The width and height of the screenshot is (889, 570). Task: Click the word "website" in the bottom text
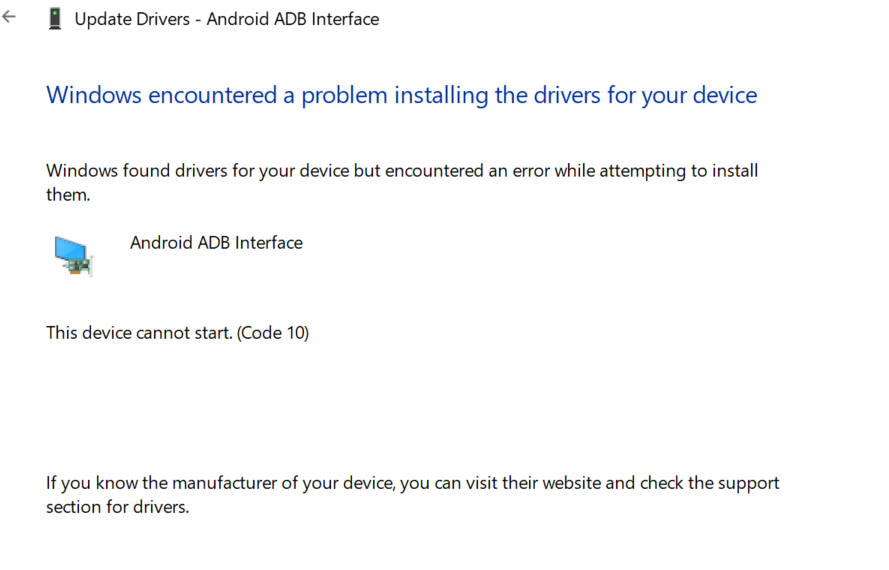click(x=568, y=484)
